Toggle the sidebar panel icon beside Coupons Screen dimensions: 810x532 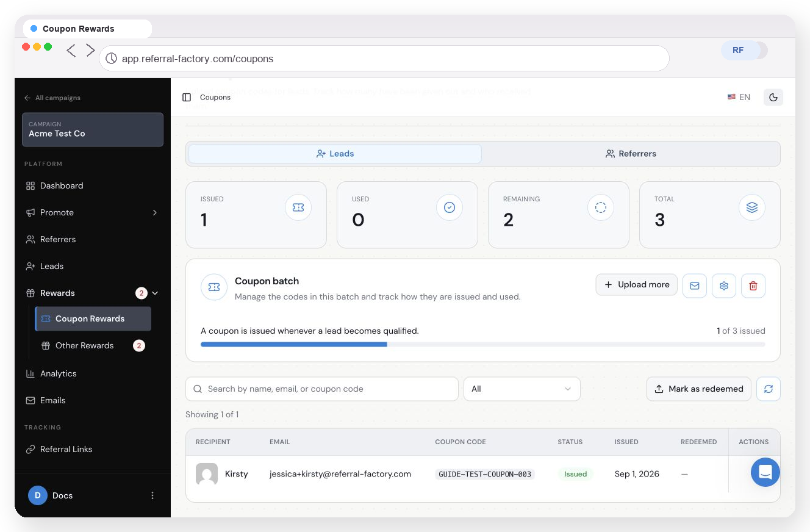pyautogui.click(x=187, y=98)
